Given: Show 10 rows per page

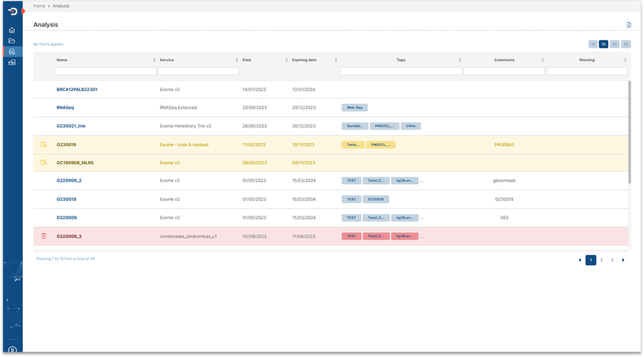Looking at the screenshot, I should tap(592, 44).
